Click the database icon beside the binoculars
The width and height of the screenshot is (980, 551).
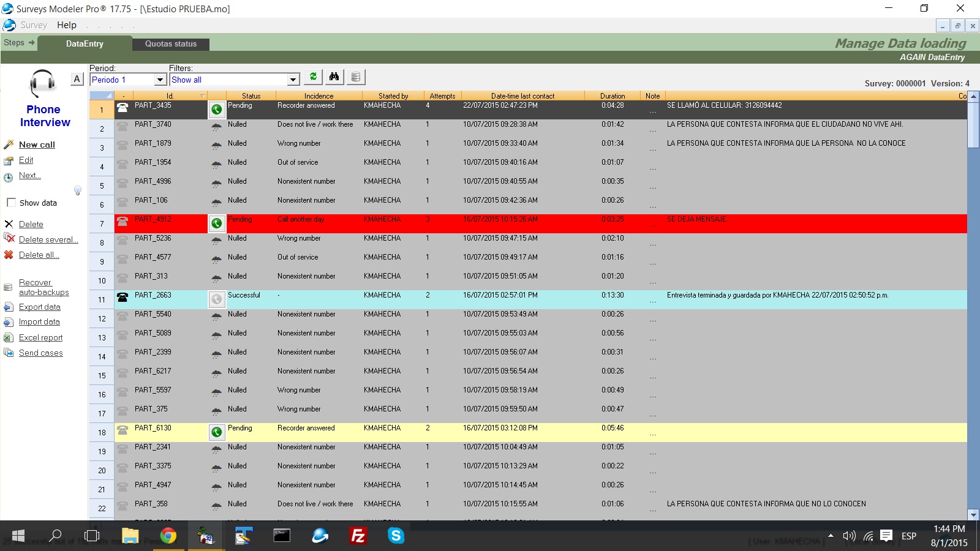pos(355,77)
